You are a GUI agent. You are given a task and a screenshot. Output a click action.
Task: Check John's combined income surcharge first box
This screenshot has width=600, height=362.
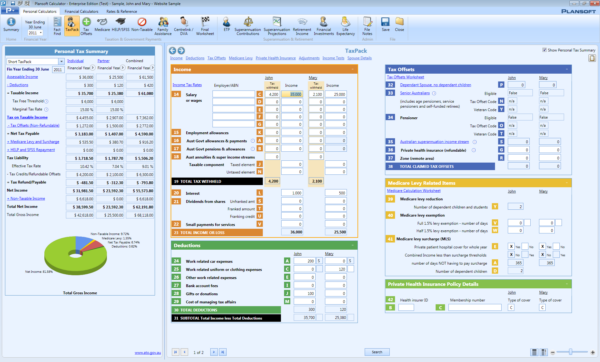coord(511,255)
